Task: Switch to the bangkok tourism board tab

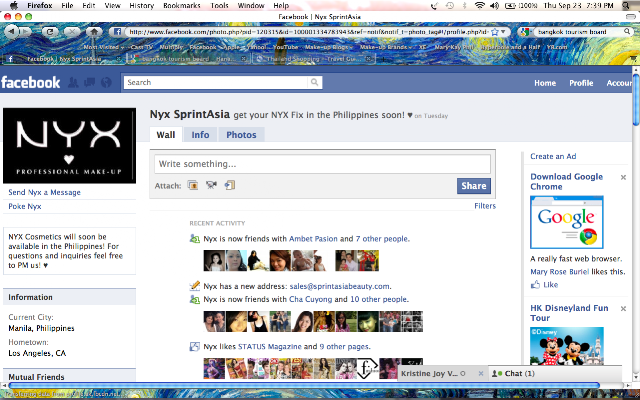Action: tap(187, 59)
